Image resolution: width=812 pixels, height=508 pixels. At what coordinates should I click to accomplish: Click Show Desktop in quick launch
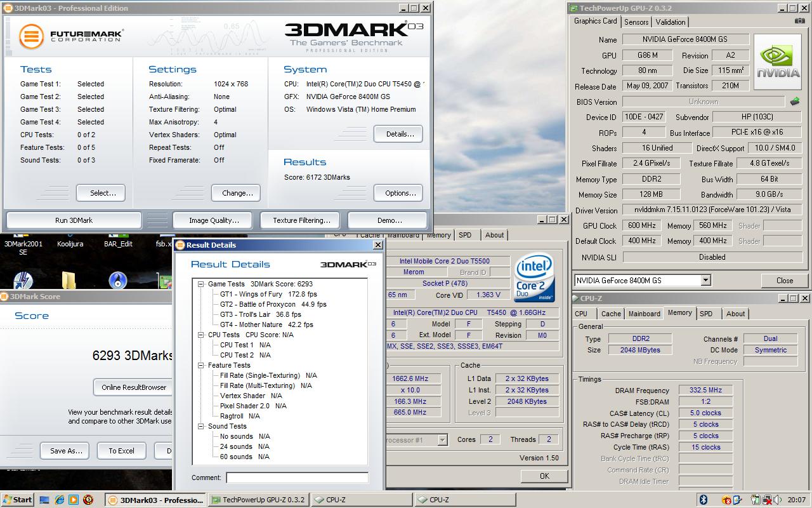click(44, 500)
